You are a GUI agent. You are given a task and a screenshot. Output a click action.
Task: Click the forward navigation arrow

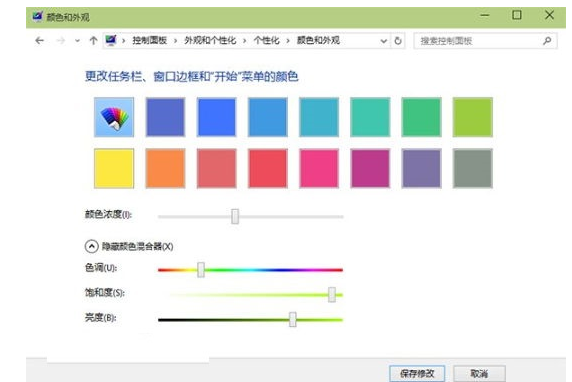coord(61,40)
